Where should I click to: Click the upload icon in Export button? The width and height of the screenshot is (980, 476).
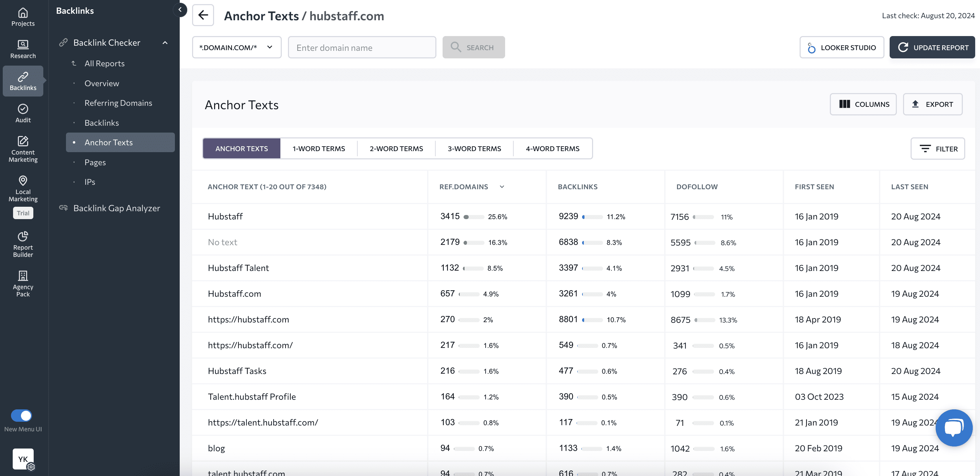tap(915, 104)
